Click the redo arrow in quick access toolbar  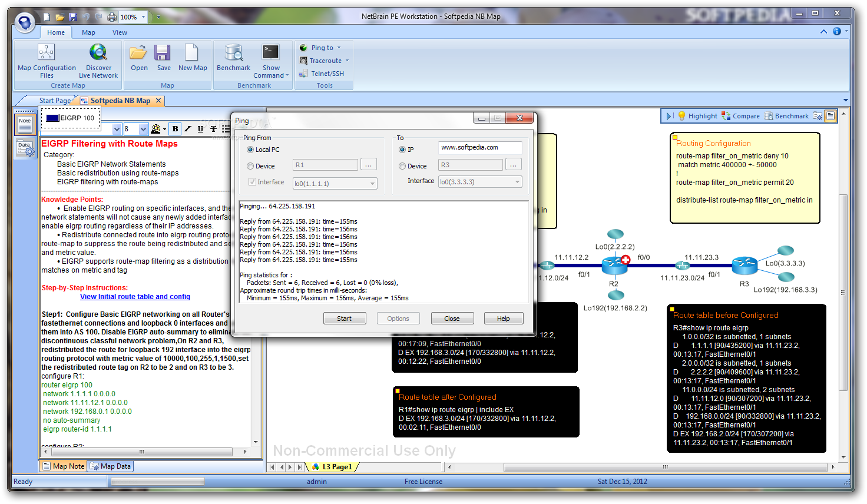click(99, 17)
